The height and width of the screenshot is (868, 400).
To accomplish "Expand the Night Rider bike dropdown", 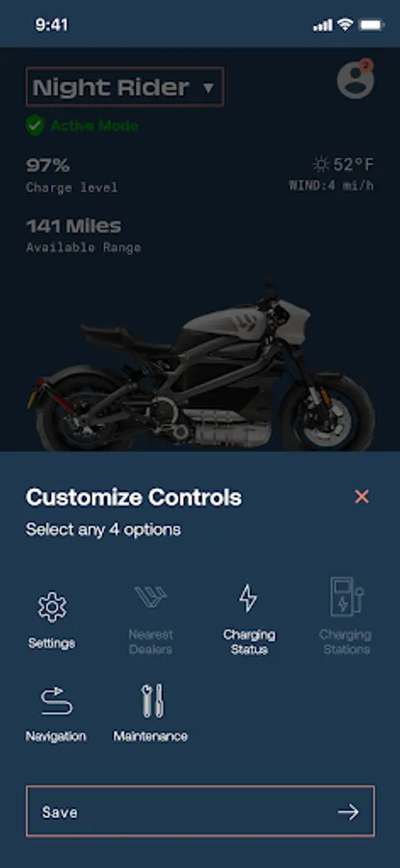I will (x=124, y=87).
